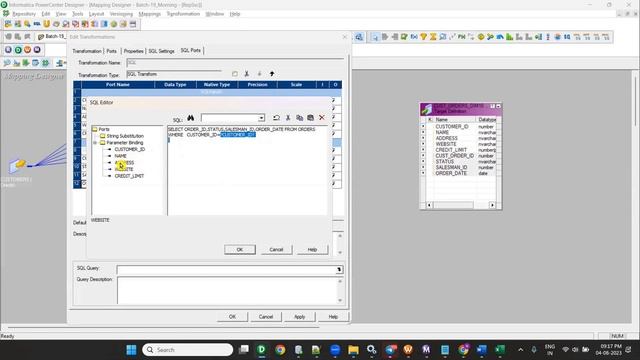Click the Add new port icon beside Transformation Type
This screenshot has width=640, height=360.
[235, 74]
